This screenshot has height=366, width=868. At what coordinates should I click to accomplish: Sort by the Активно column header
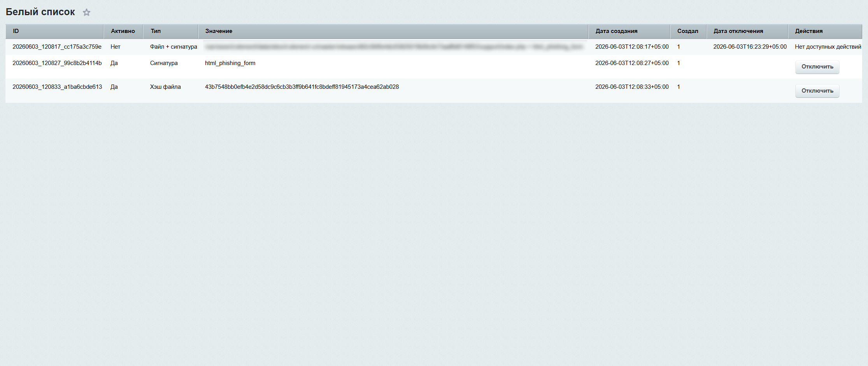pos(123,31)
